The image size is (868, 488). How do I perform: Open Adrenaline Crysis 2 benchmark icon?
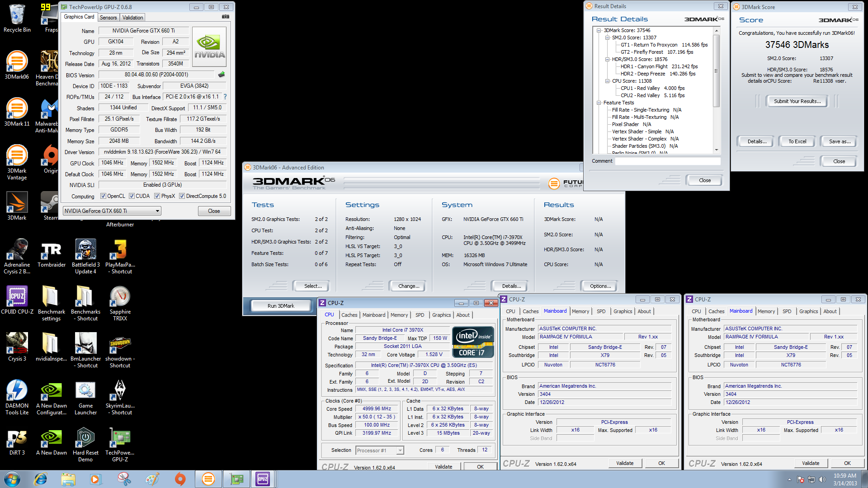(17, 256)
